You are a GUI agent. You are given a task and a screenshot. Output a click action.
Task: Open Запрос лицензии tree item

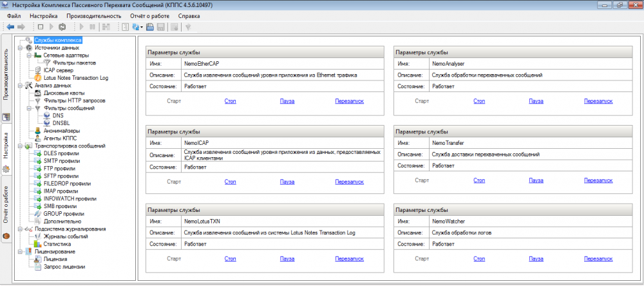pos(64,266)
